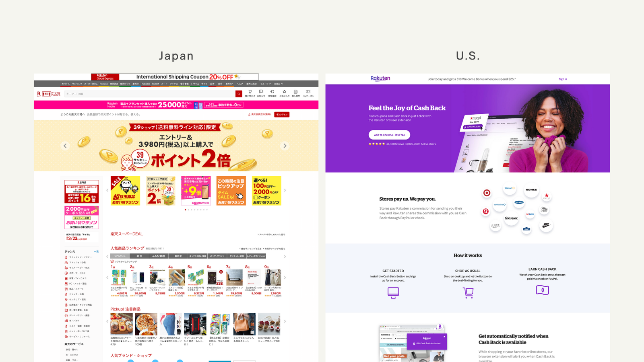This screenshot has height=362, width=644.
Task: Click Fashion in the gray top nav
Action: (x=104, y=84)
